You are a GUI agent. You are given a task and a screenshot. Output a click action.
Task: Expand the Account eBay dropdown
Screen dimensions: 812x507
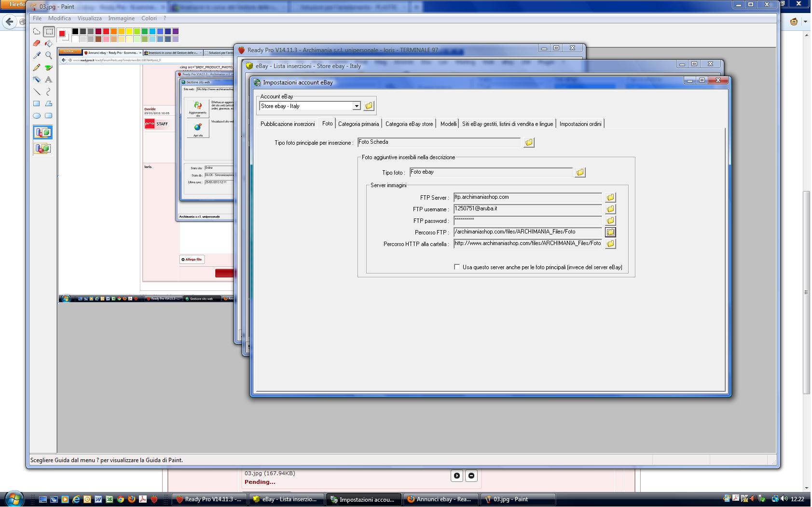point(357,106)
